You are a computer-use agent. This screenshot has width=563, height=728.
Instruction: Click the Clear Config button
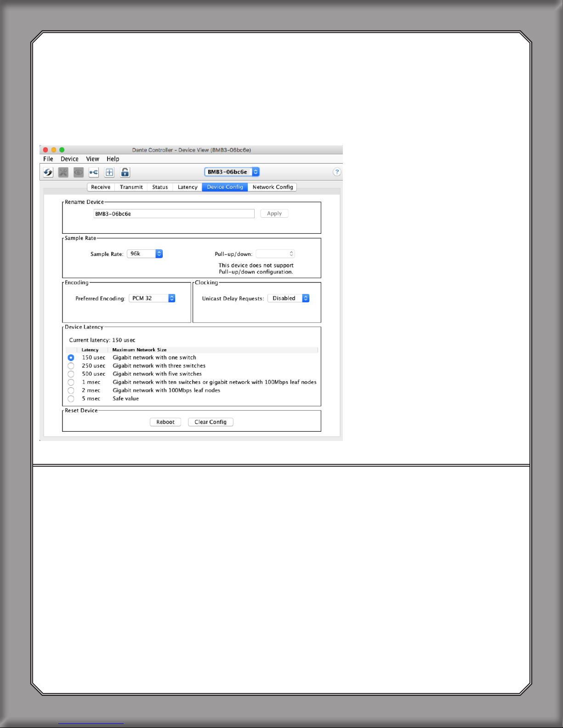click(x=210, y=422)
